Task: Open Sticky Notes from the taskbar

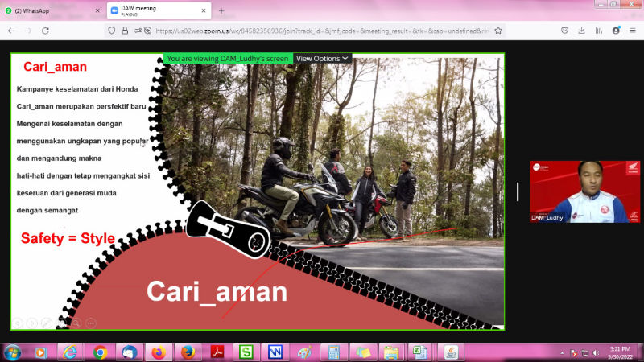Action: 363,352
